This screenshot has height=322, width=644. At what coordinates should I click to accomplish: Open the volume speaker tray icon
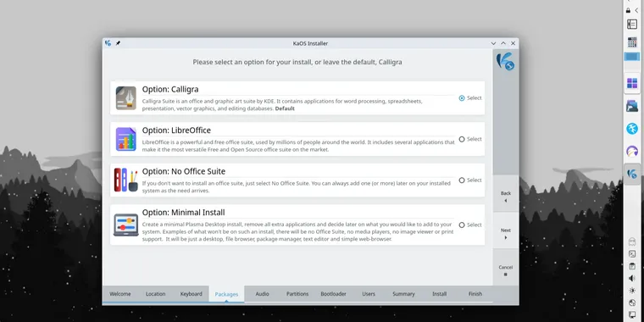click(632, 278)
